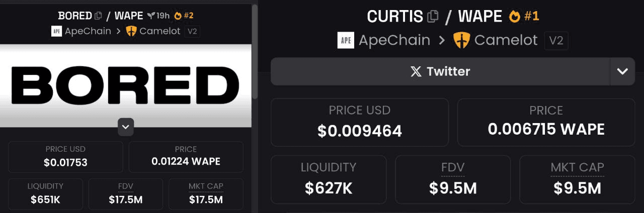
Task: Click ApeChain logo in CURTIS panel
Action: pyautogui.click(x=346, y=40)
